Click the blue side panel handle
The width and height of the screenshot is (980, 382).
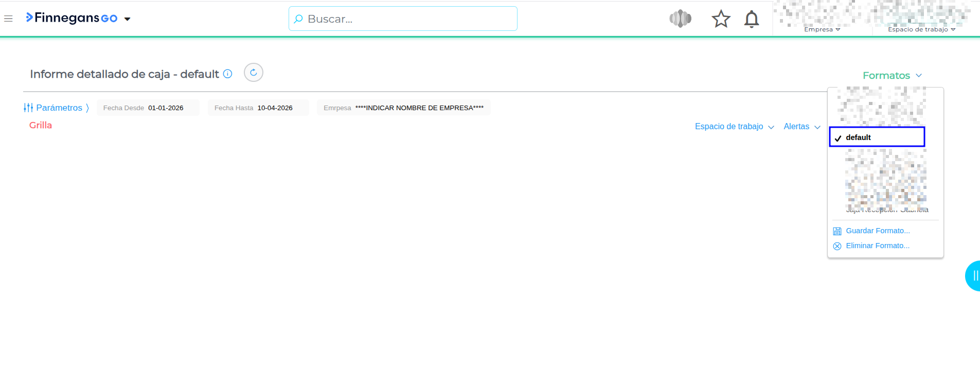coord(973,276)
